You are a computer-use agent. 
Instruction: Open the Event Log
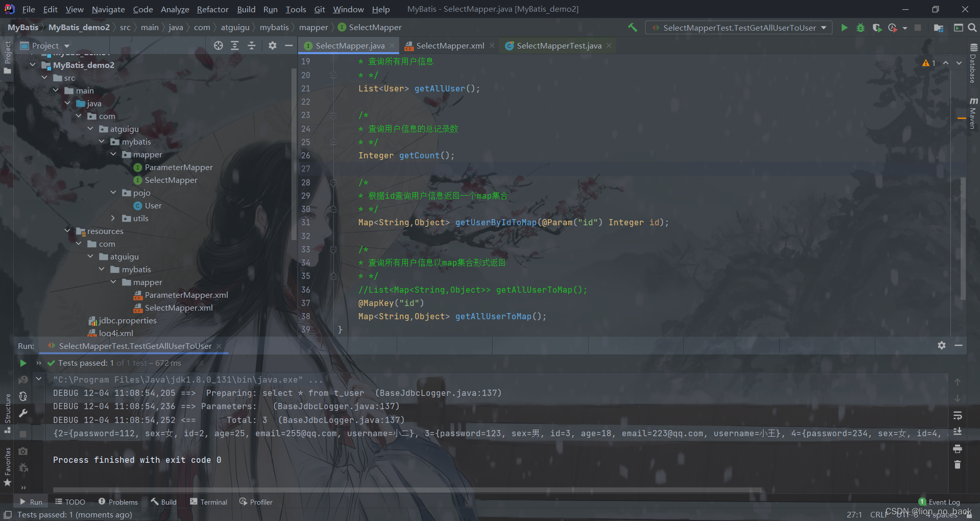click(x=939, y=502)
